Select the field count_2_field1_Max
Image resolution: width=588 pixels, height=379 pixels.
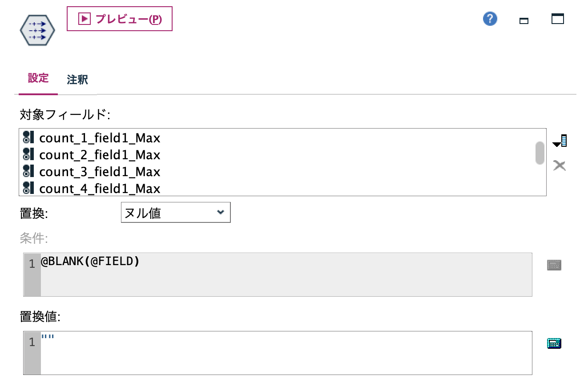(100, 154)
